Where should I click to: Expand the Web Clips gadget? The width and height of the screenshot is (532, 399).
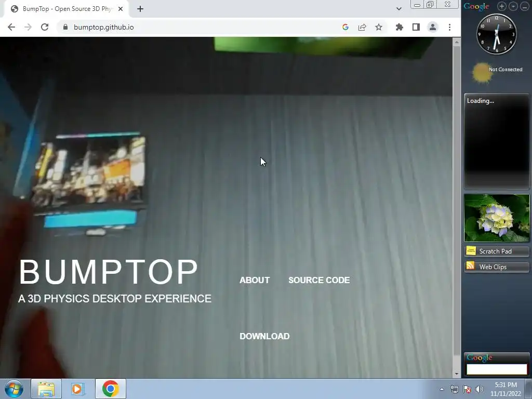pyautogui.click(x=497, y=267)
